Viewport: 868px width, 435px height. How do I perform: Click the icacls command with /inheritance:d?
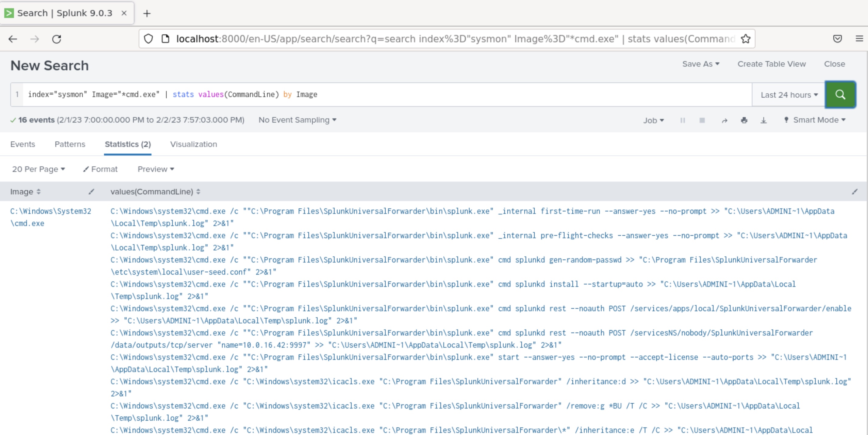point(481,388)
